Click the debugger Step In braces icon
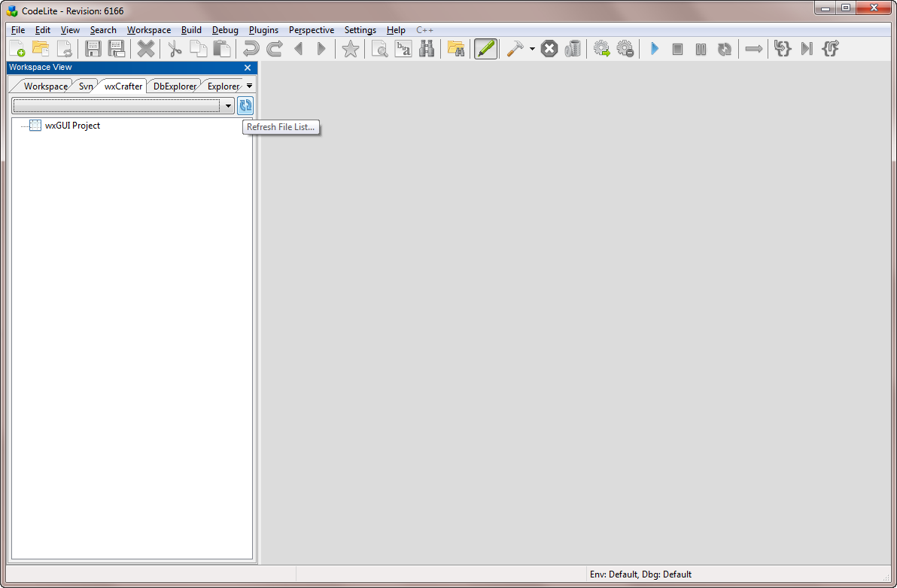The image size is (897, 588). [x=783, y=49]
